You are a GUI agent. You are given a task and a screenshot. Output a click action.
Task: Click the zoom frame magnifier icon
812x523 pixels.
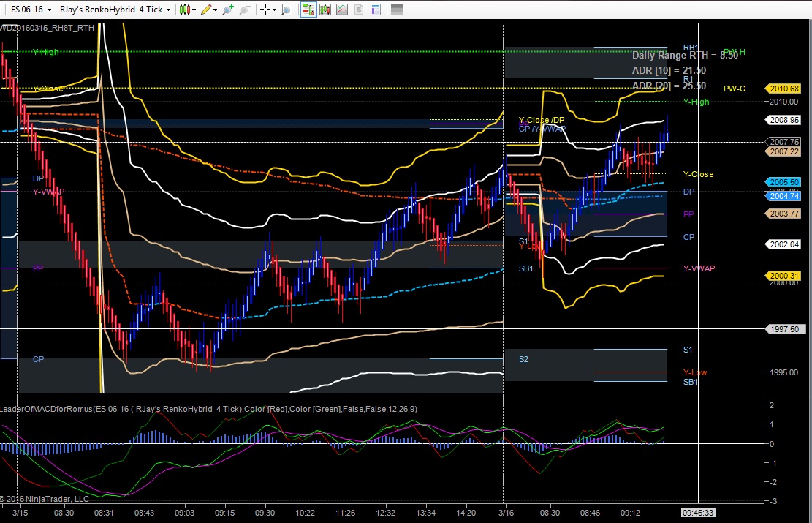pos(287,10)
